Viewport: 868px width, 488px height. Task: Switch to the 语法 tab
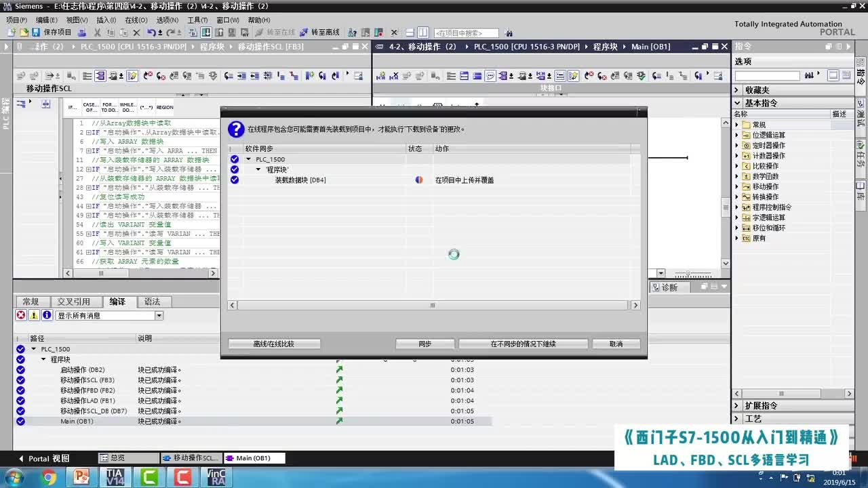[x=153, y=302]
